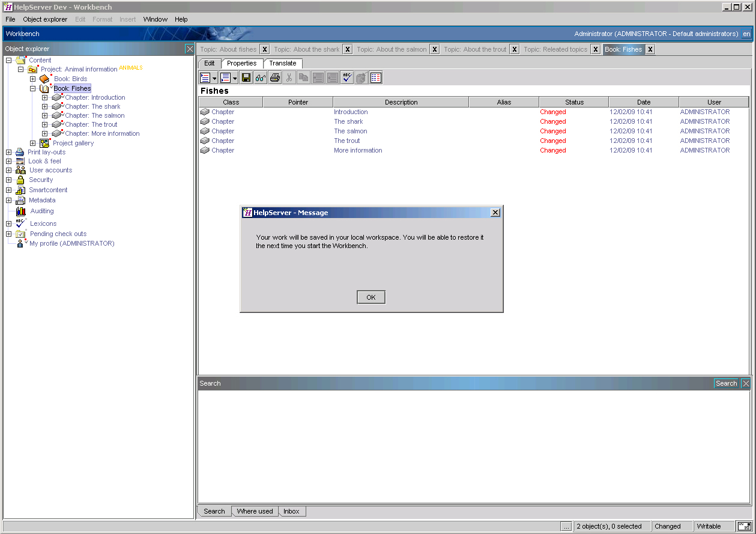Click the scissors cut icon
The image size is (756, 534).
pyautogui.click(x=289, y=77)
